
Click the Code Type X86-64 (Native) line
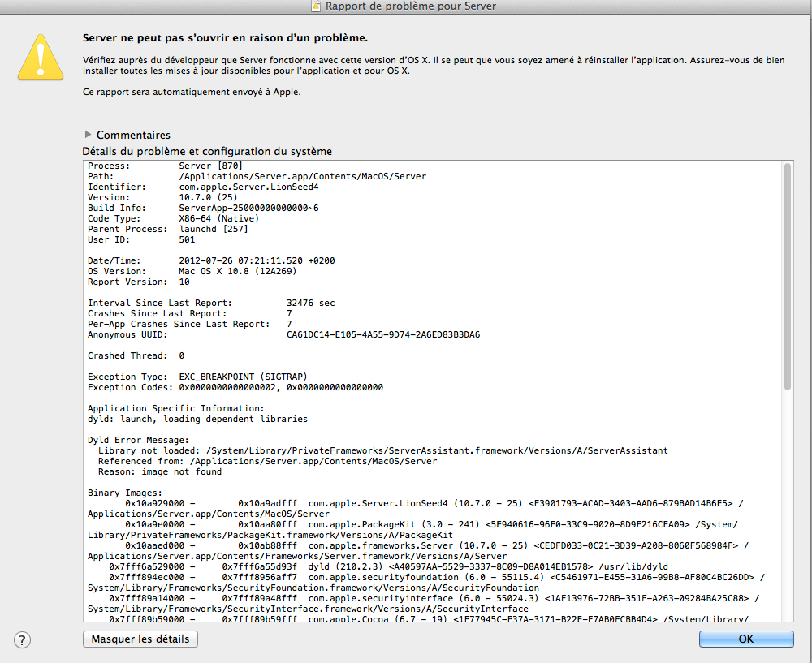pyautogui.click(x=174, y=218)
